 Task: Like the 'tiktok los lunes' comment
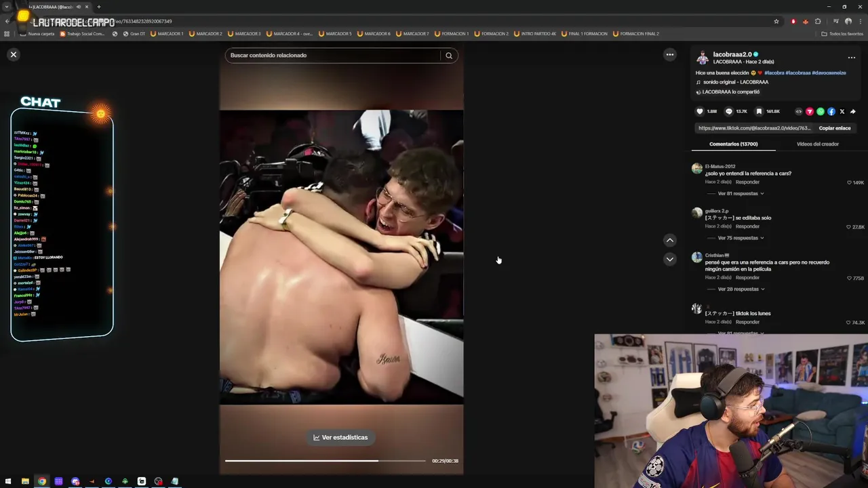(849, 323)
